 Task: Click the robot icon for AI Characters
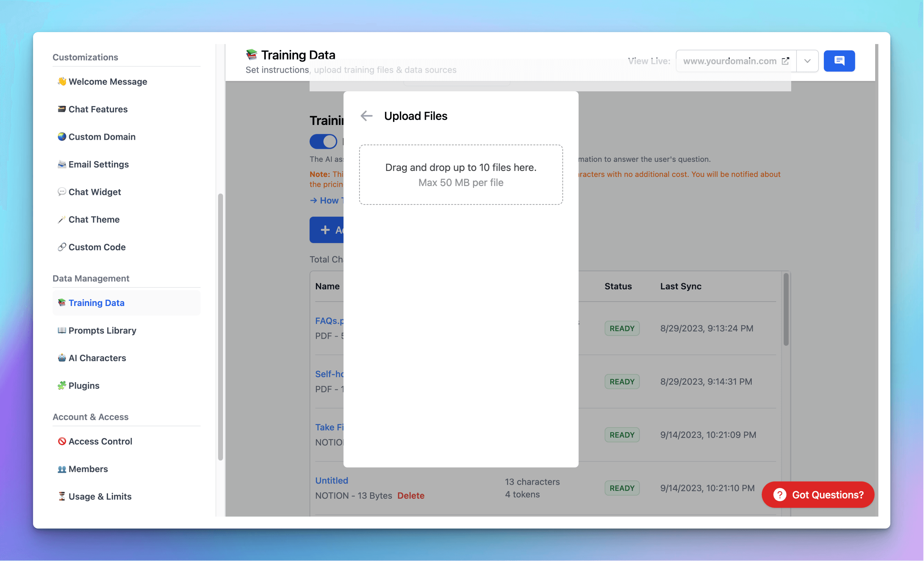click(62, 358)
